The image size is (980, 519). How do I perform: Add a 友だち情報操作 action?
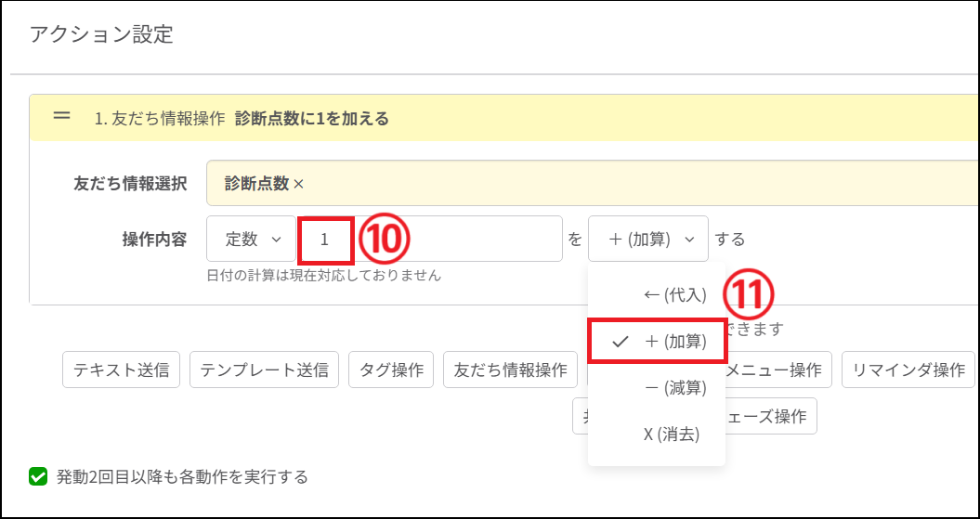[510, 370]
